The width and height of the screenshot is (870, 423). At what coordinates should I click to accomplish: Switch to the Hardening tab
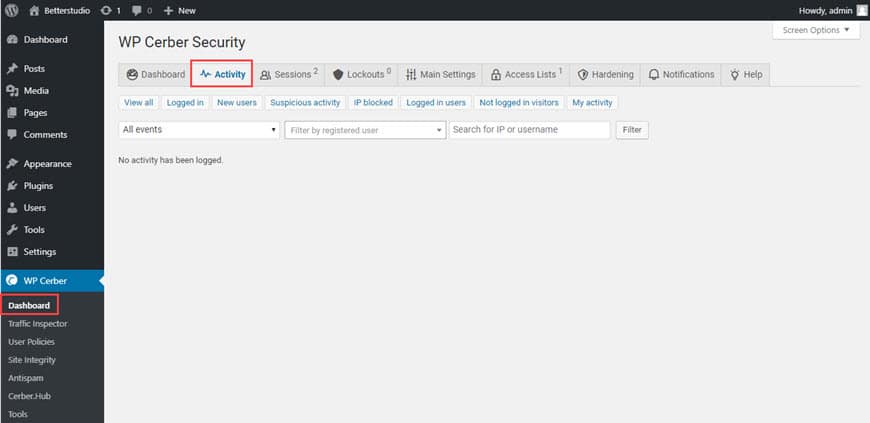tap(605, 74)
